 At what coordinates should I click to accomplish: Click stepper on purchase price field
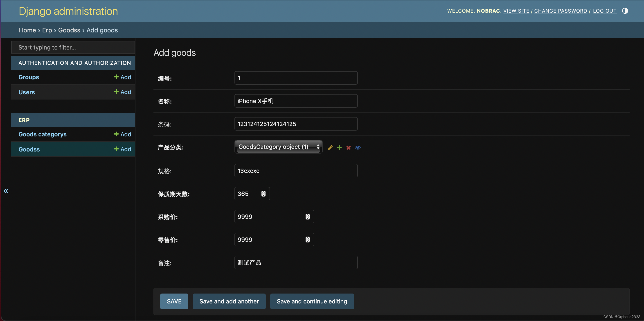pyautogui.click(x=308, y=217)
